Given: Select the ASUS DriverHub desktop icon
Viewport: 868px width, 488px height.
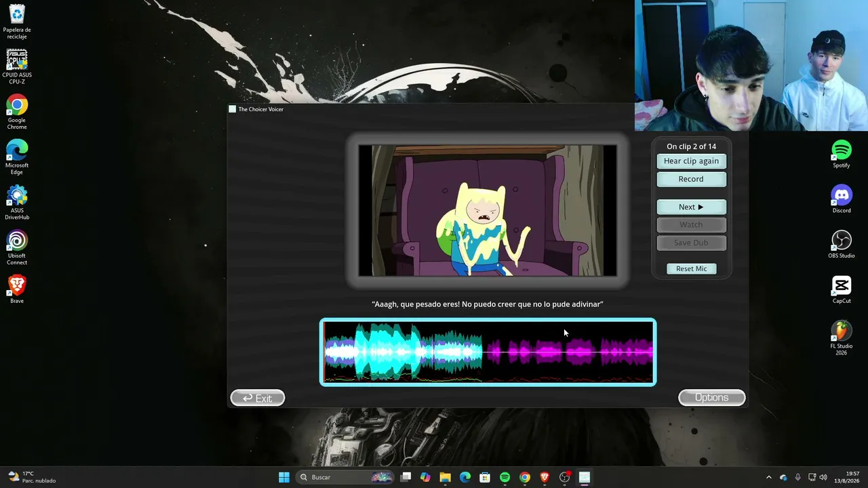Looking at the screenshot, I should (17, 203).
